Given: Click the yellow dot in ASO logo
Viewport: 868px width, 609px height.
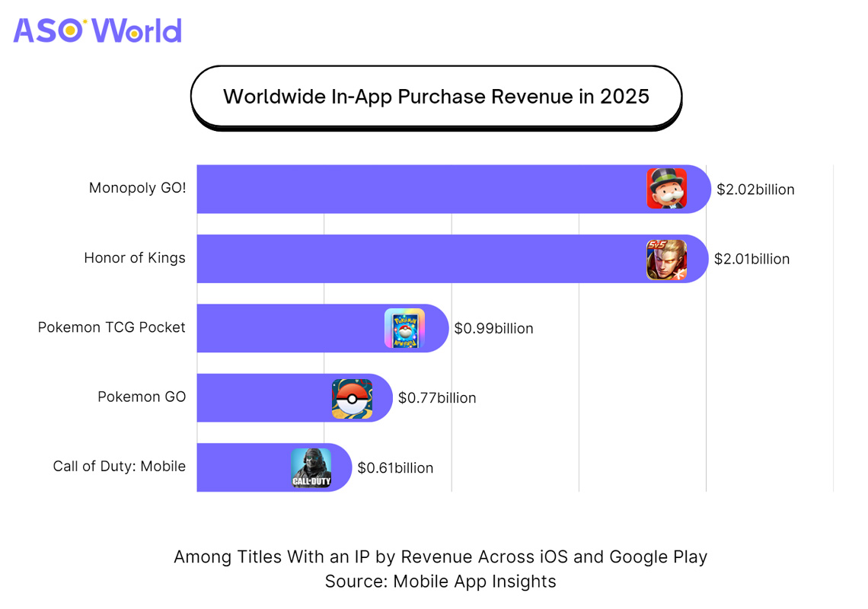Looking at the screenshot, I should click(x=71, y=30).
